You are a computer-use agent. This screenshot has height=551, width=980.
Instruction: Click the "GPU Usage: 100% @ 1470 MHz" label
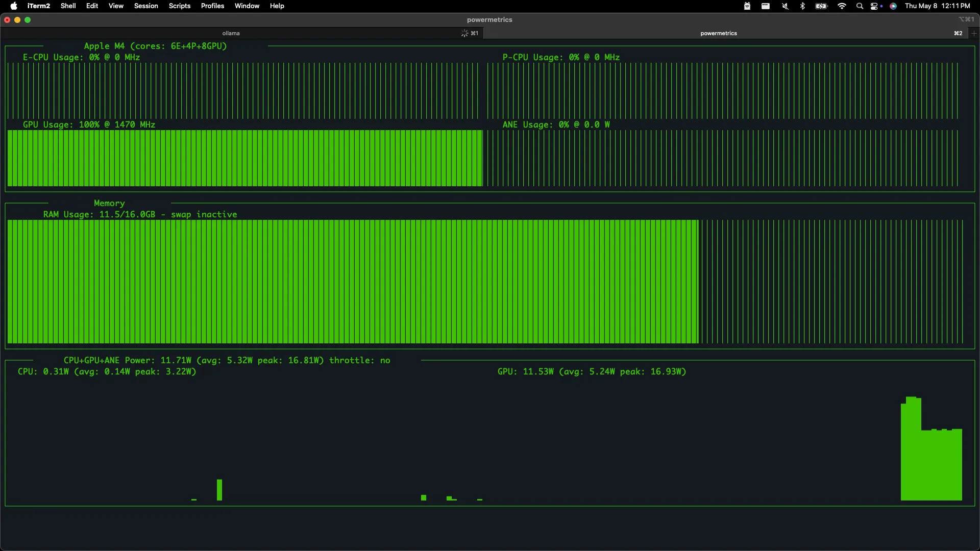point(89,124)
